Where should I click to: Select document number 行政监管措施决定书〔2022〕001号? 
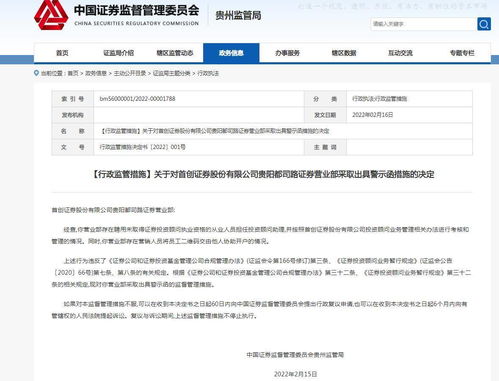click(143, 147)
